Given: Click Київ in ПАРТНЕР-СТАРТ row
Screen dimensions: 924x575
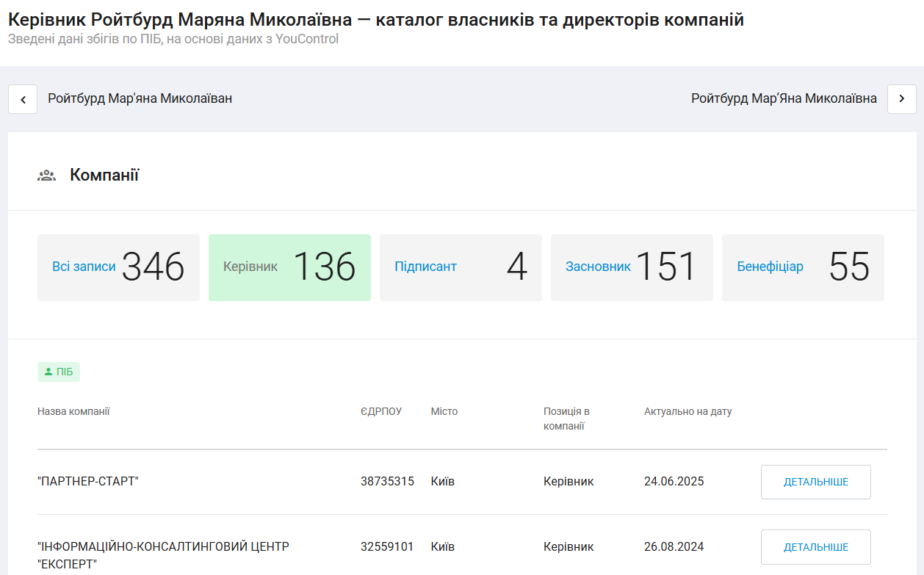Looking at the screenshot, I should point(443,482).
